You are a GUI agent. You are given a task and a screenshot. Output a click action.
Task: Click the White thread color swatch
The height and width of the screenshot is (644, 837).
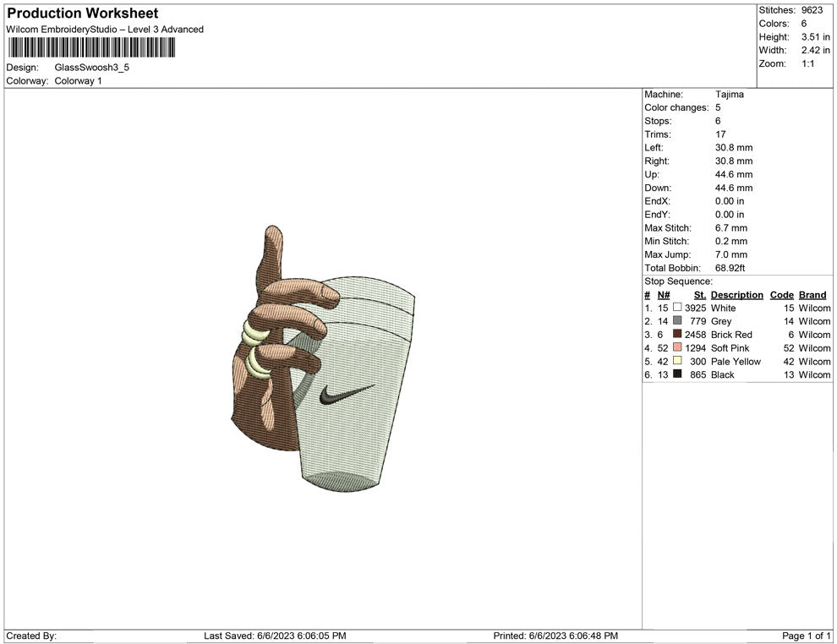tap(677, 308)
